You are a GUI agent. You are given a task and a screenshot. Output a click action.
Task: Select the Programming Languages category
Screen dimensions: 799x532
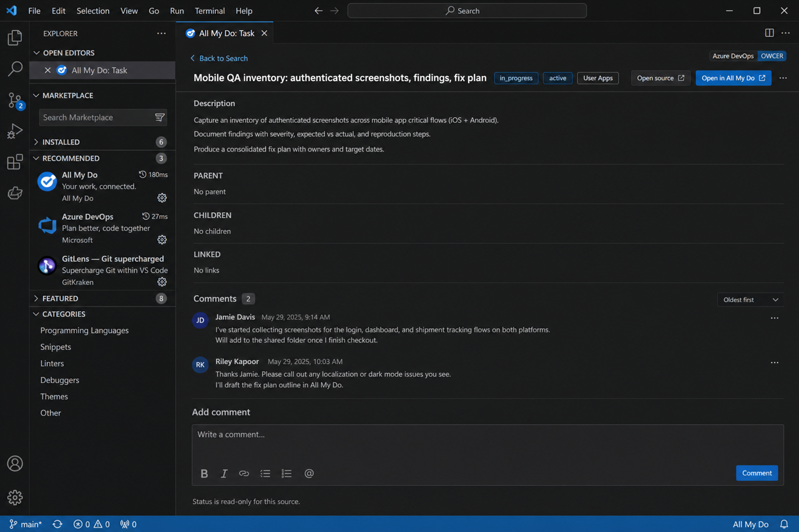[84, 331]
